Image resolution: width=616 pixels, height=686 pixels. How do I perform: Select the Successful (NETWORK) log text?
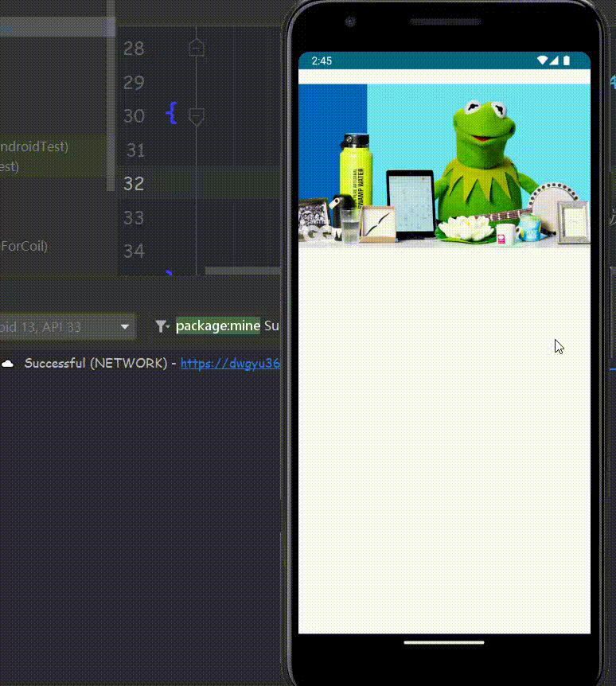pyautogui.click(x=96, y=363)
